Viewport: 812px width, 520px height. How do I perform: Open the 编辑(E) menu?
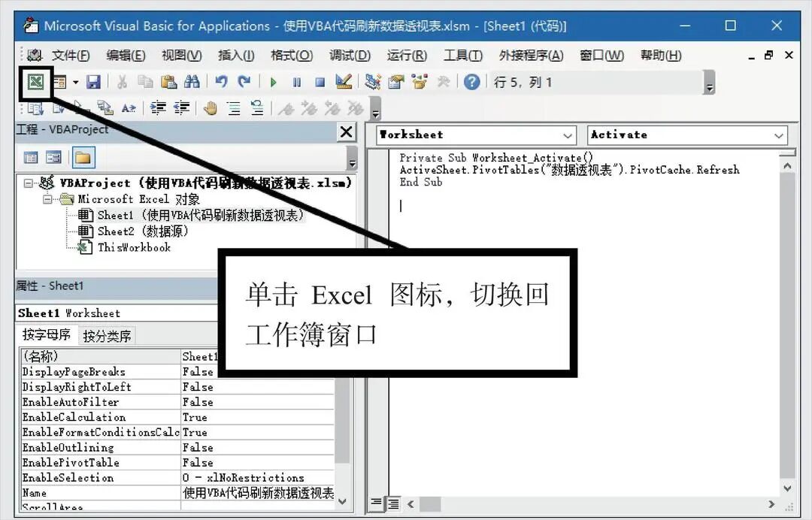(126, 56)
